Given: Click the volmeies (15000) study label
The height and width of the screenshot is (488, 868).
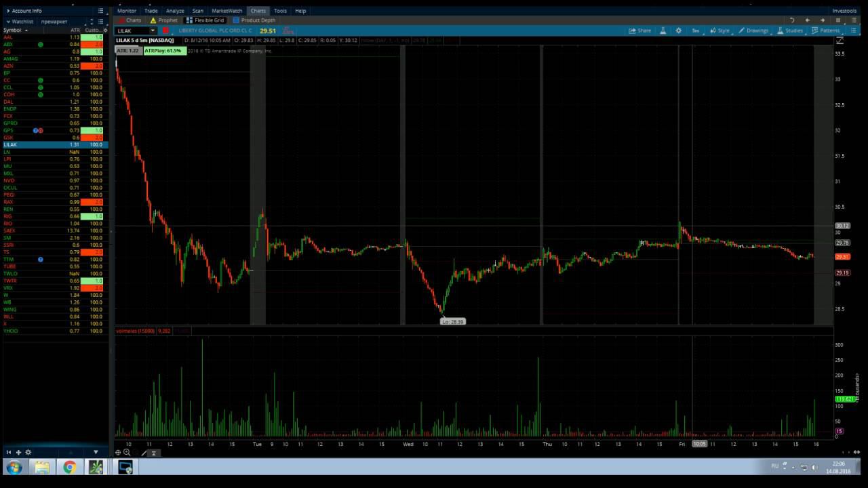Looking at the screenshot, I should click(136, 331).
